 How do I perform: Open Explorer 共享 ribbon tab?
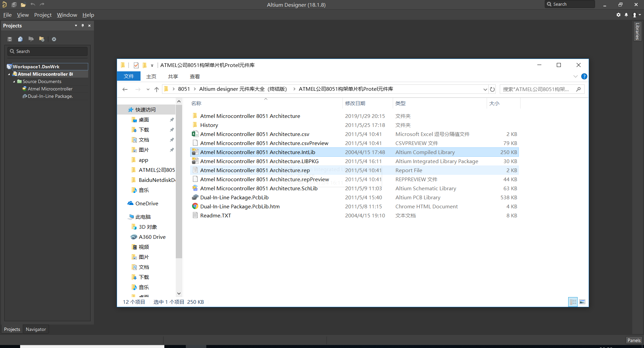tap(173, 76)
